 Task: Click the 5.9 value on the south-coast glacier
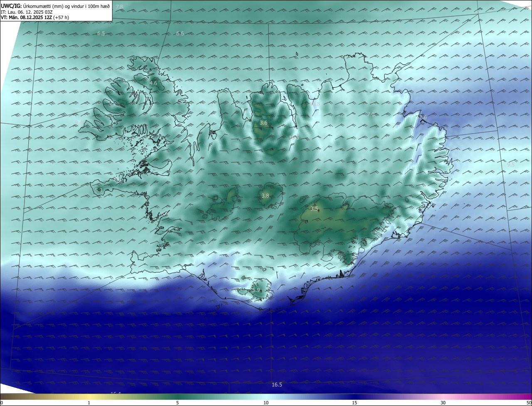256,290
